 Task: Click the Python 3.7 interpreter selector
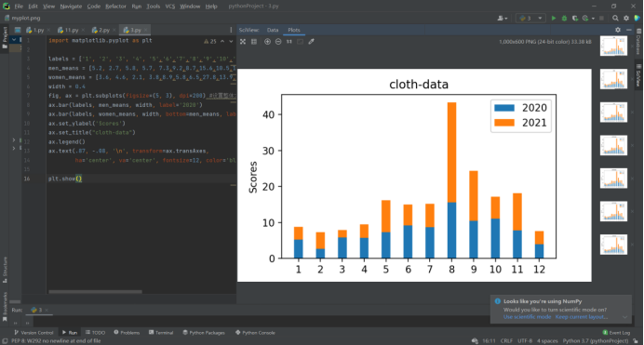point(596,341)
